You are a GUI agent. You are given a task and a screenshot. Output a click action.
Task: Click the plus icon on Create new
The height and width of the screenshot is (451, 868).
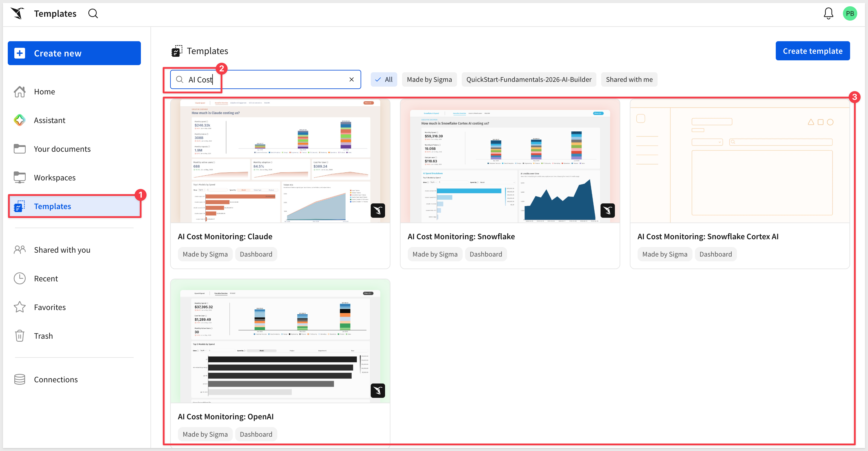tap(20, 53)
